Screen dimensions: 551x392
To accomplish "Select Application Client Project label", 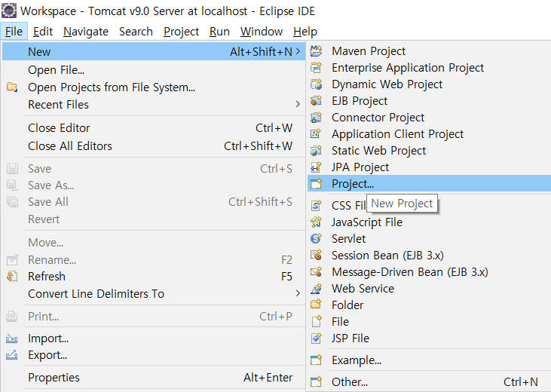I will pyautogui.click(x=397, y=133).
